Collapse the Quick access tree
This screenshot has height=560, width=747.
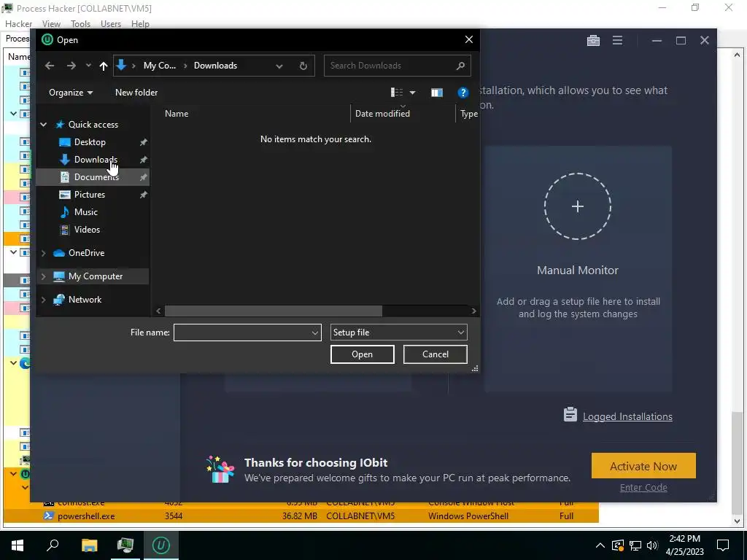click(x=43, y=124)
